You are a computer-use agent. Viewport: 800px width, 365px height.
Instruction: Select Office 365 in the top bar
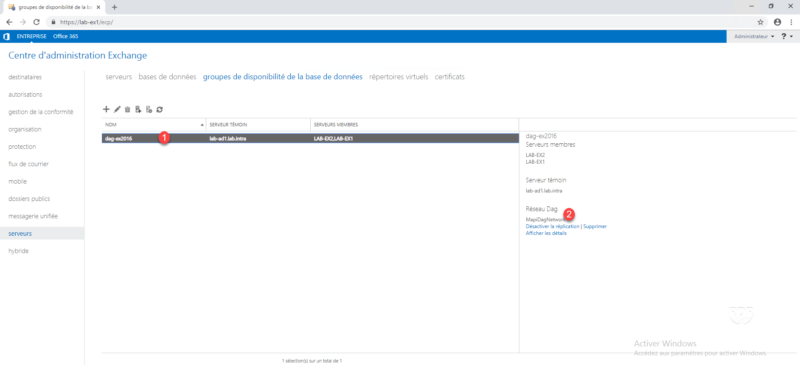(66, 36)
